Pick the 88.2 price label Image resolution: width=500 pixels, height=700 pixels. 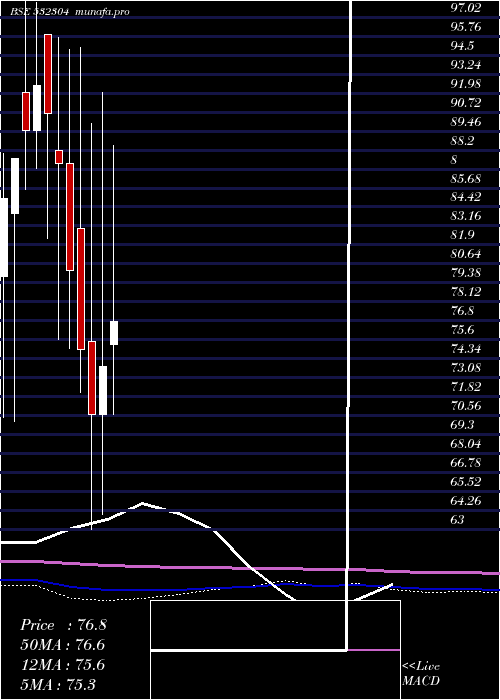click(x=462, y=141)
